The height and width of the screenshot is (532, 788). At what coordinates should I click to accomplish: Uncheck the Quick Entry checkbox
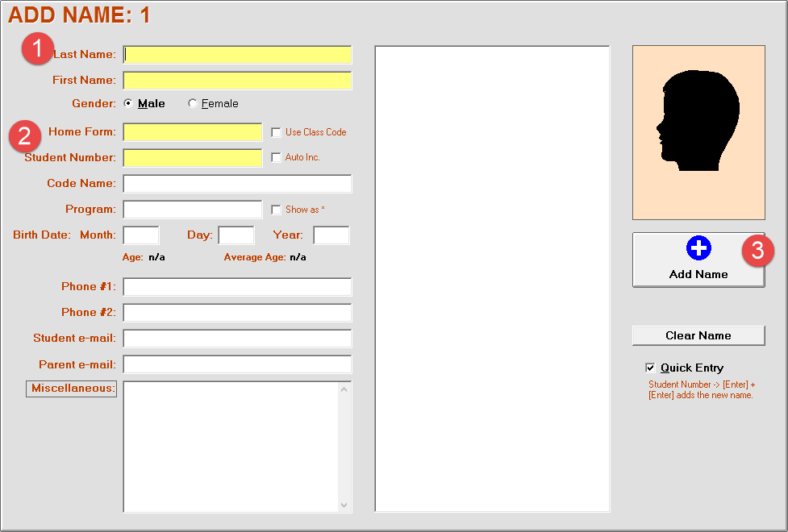(650, 368)
